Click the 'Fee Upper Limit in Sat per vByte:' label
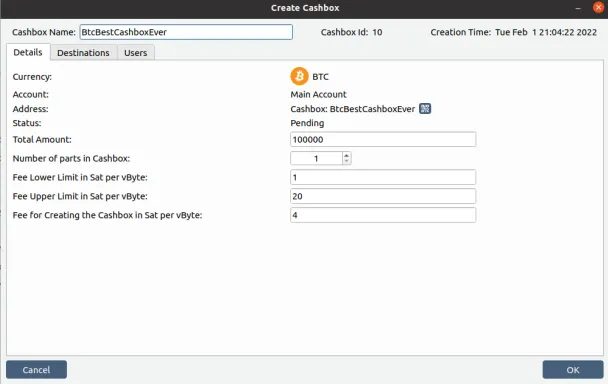Image resolution: width=608 pixels, height=384 pixels. tap(80, 196)
